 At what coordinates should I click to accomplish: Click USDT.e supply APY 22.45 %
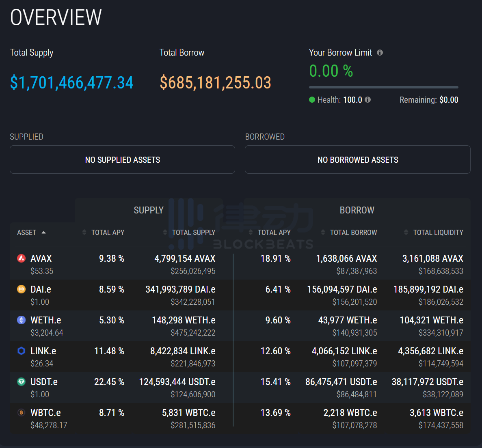109,381
